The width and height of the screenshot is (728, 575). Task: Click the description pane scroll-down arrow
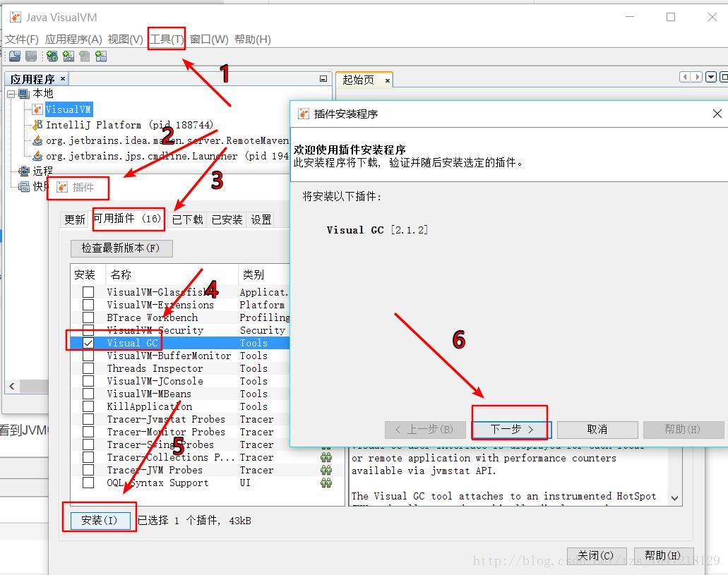[x=675, y=498]
